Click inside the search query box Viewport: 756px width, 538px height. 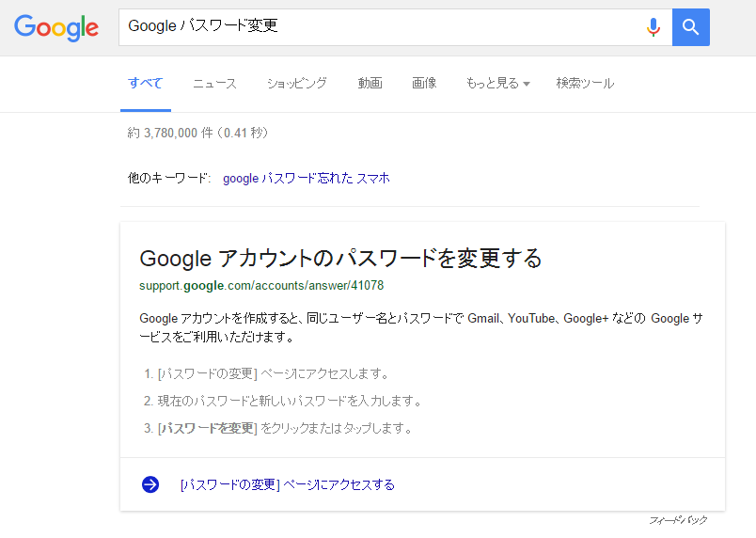coord(376,27)
